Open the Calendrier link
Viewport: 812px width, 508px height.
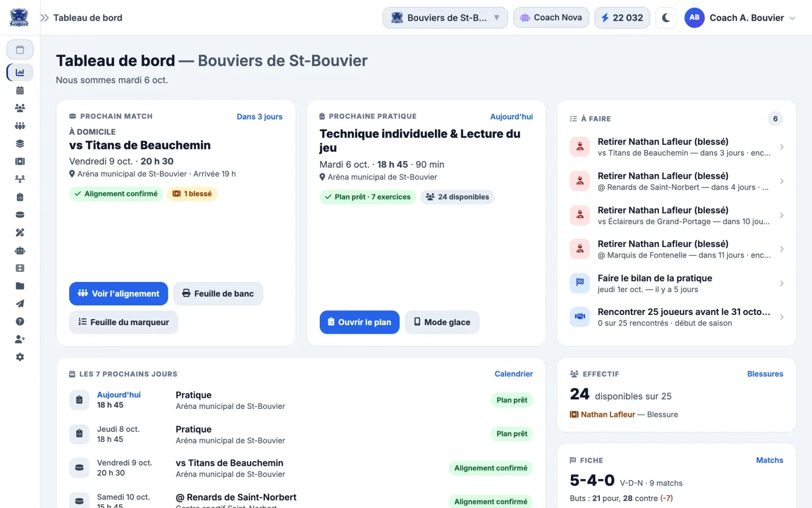514,374
